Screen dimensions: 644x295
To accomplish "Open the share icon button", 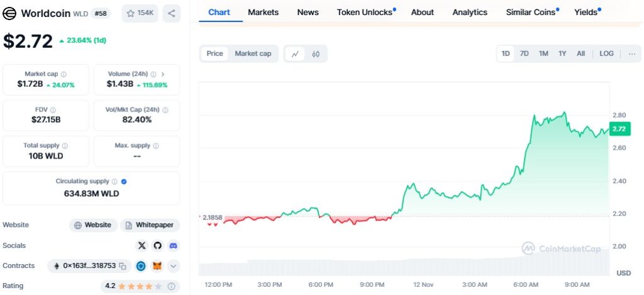I will tap(172, 13).
